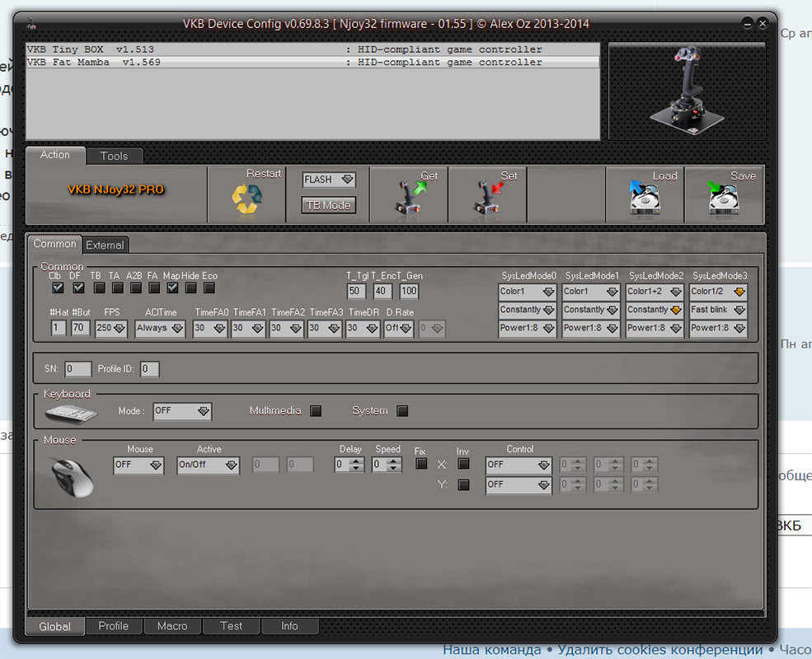Click the Load disk icon
The height and width of the screenshot is (659, 812).
tap(645, 198)
